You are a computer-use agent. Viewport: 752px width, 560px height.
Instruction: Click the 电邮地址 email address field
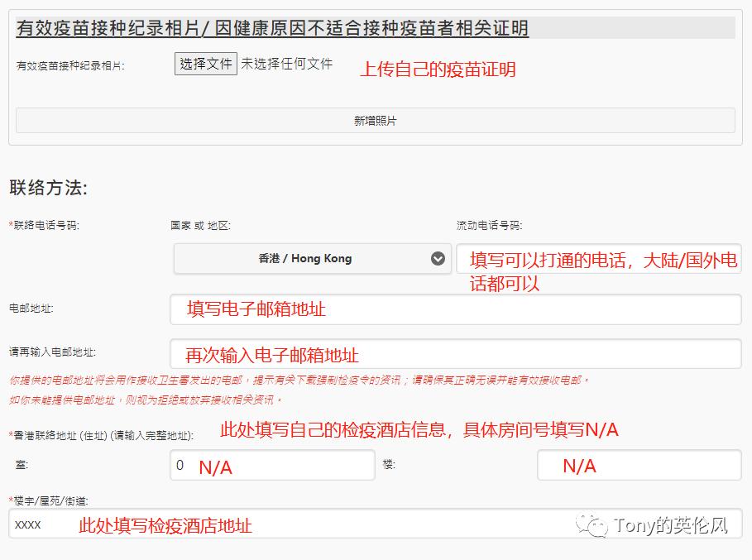coord(455,309)
